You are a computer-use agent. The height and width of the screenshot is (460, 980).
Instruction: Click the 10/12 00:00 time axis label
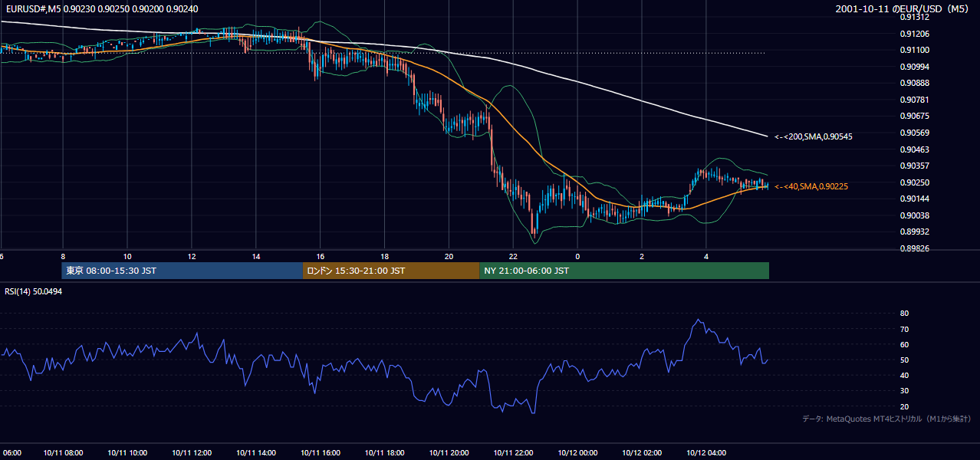tap(577, 452)
